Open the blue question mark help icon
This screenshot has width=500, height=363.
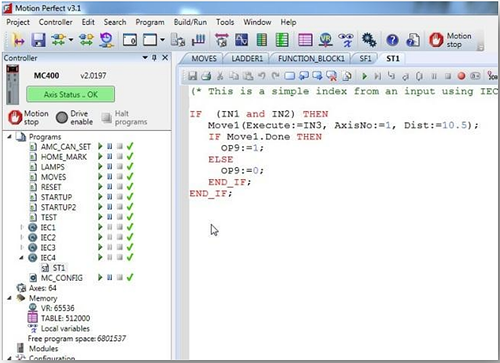click(x=392, y=40)
